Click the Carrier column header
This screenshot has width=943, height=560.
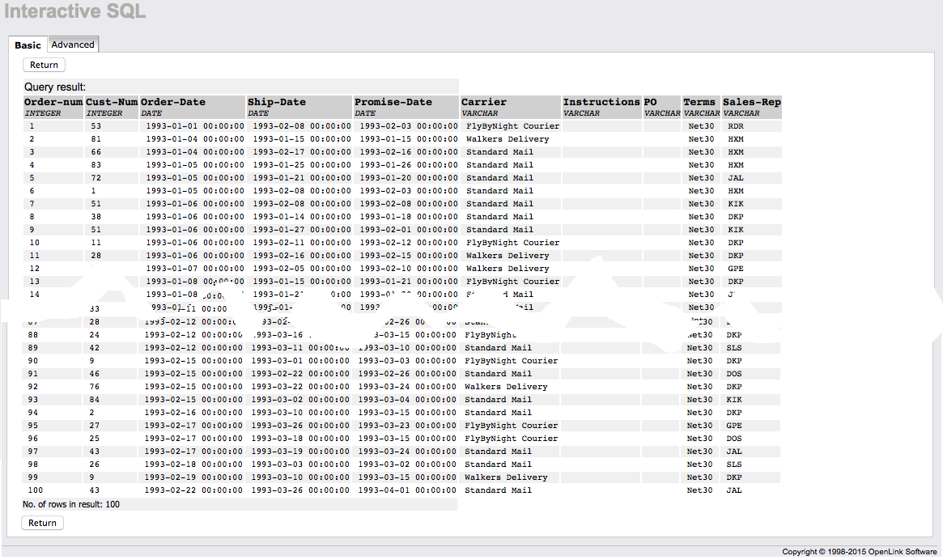tap(484, 102)
